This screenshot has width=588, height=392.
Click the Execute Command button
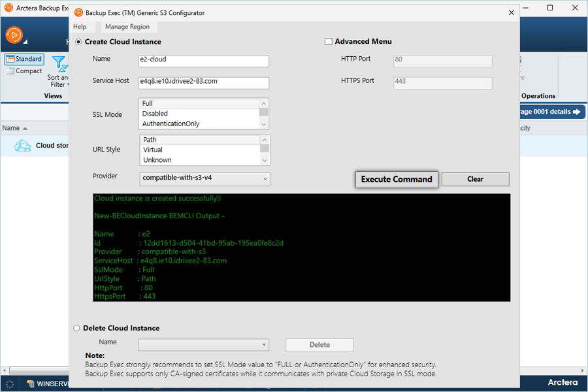(397, 179)
